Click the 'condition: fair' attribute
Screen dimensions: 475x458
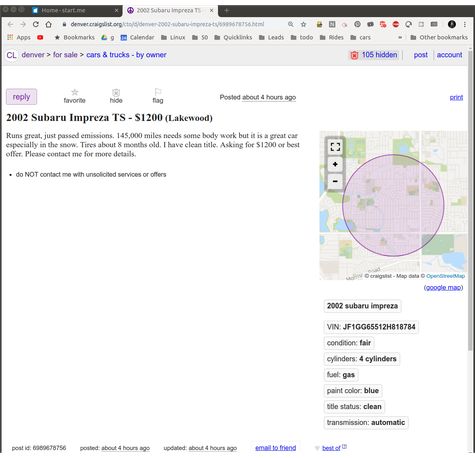click(x=349, y=343)
